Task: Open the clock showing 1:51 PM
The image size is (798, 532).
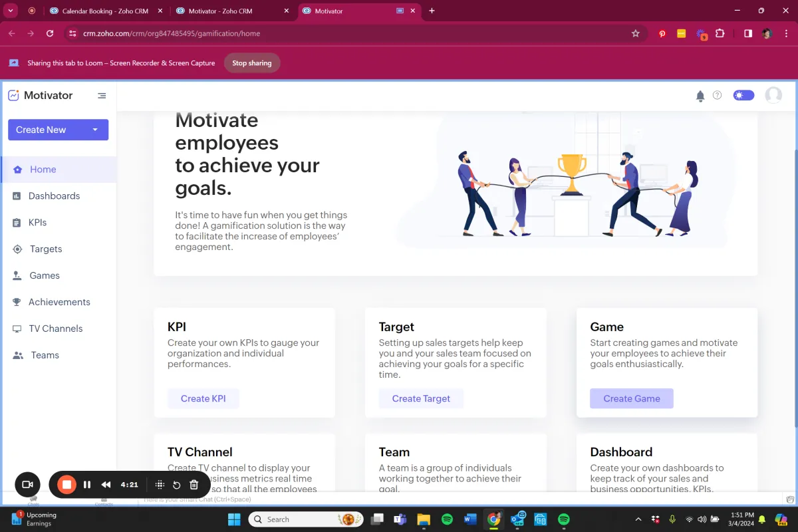Action: (x=741, y=519)
